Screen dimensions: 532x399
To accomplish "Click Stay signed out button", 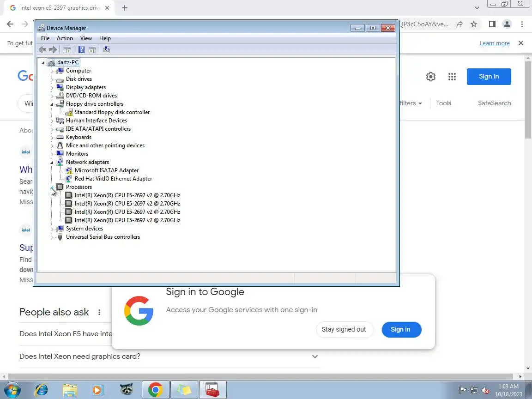I will 344,329.
